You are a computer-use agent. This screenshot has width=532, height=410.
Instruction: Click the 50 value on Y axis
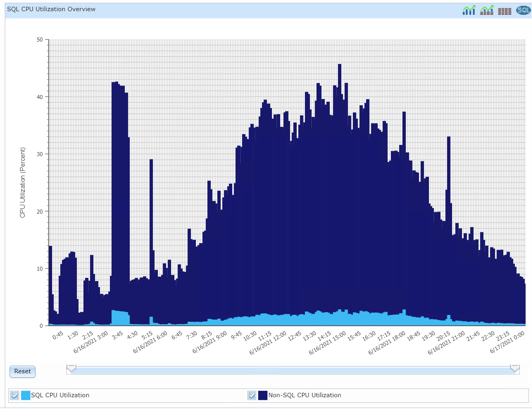click(40, 40)
